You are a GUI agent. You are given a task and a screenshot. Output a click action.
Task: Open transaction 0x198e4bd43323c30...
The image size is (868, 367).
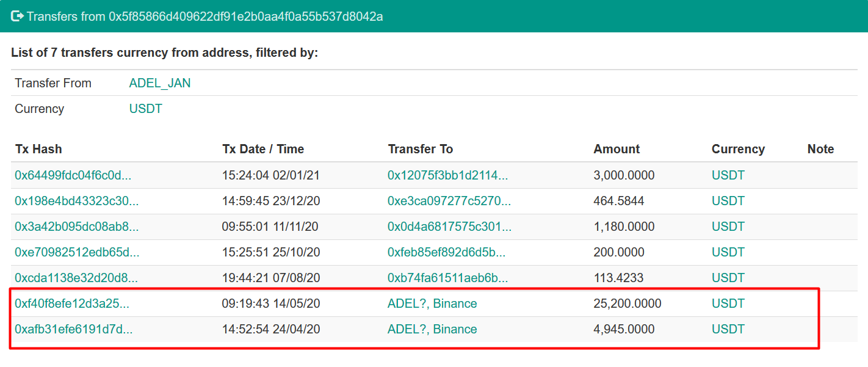tap(76, 201)
